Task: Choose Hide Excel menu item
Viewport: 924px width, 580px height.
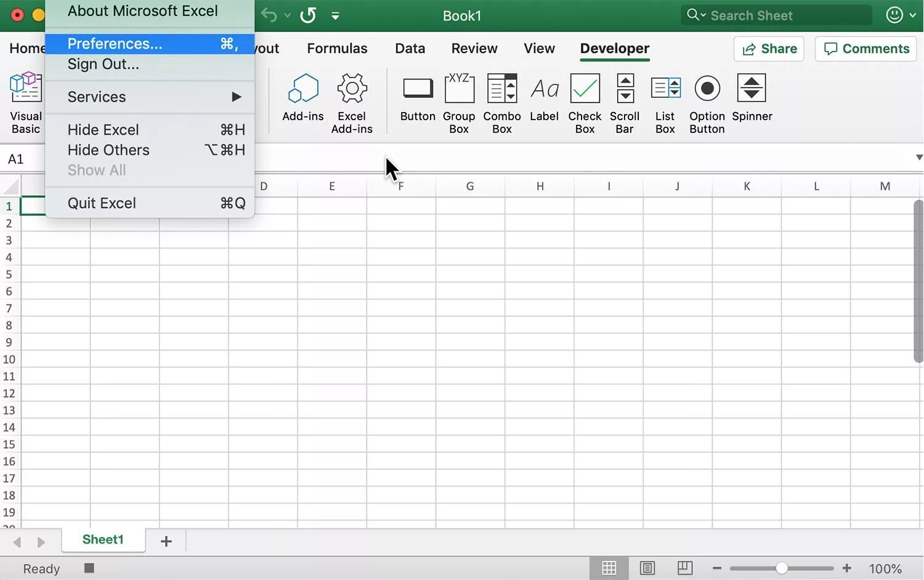Action: click(150, 130)
